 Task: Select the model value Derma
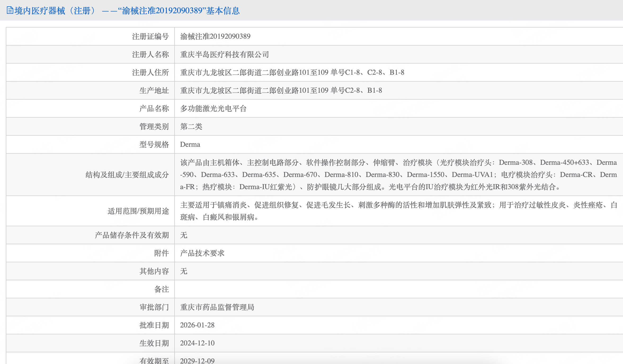click(x=190, y=144)
